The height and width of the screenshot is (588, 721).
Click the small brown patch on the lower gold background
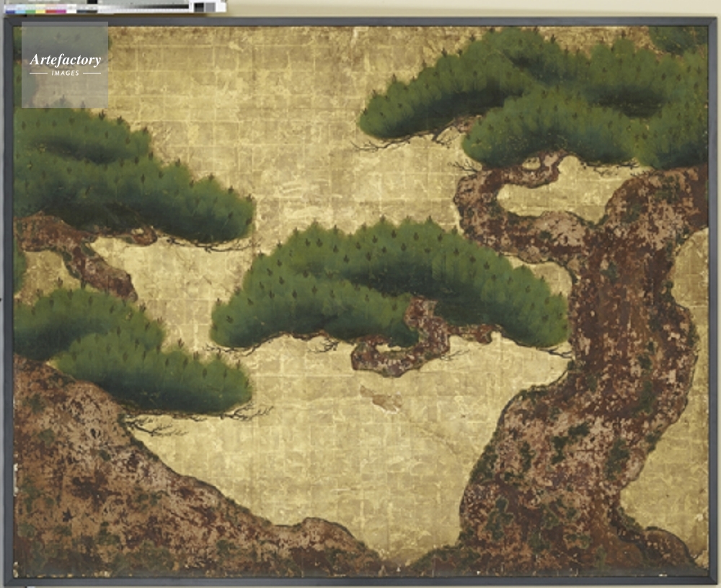coord(381,398)
